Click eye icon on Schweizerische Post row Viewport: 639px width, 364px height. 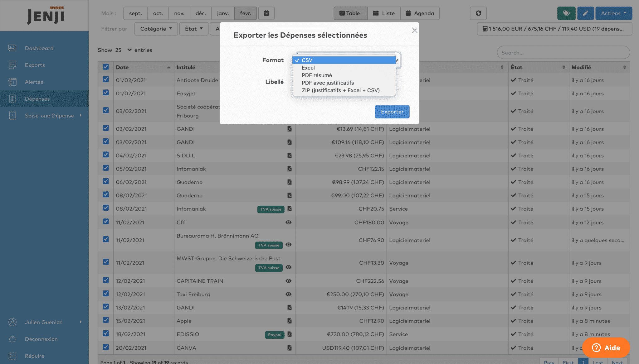tap(289, 267)
